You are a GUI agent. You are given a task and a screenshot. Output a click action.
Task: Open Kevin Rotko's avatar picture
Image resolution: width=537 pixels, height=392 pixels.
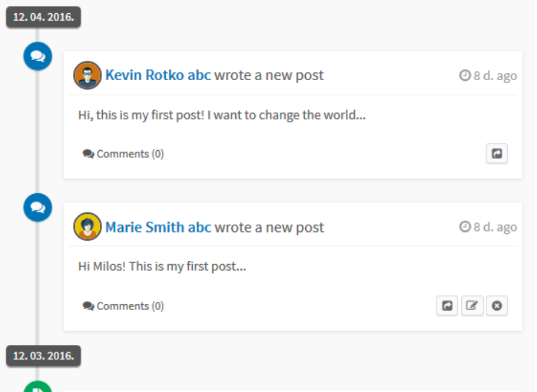(87, 76)
